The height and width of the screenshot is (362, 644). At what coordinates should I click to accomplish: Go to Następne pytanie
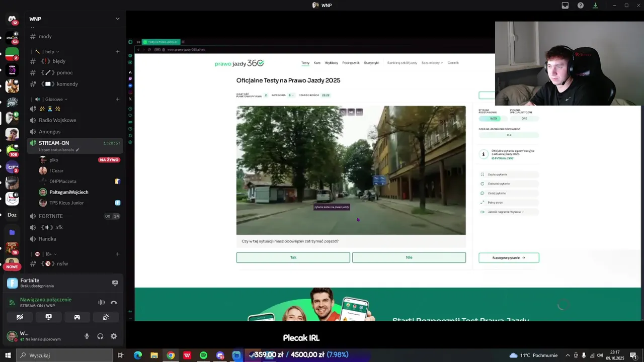click(509, 257)
